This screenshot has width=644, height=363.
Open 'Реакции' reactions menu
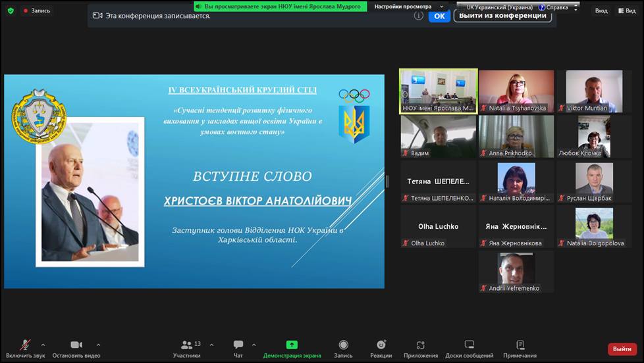pos(381,349)
